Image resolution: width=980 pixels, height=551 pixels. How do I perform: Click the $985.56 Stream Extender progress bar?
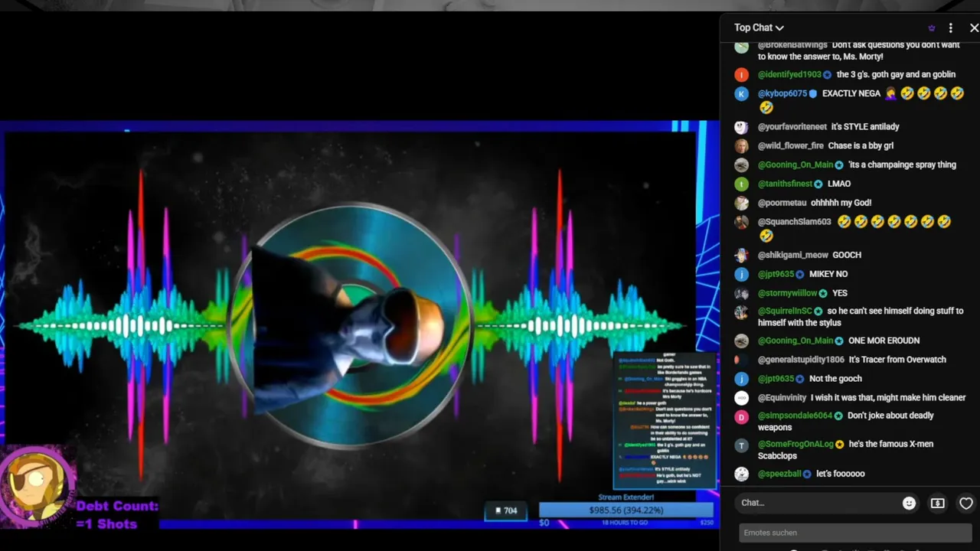tap(626, 510)
